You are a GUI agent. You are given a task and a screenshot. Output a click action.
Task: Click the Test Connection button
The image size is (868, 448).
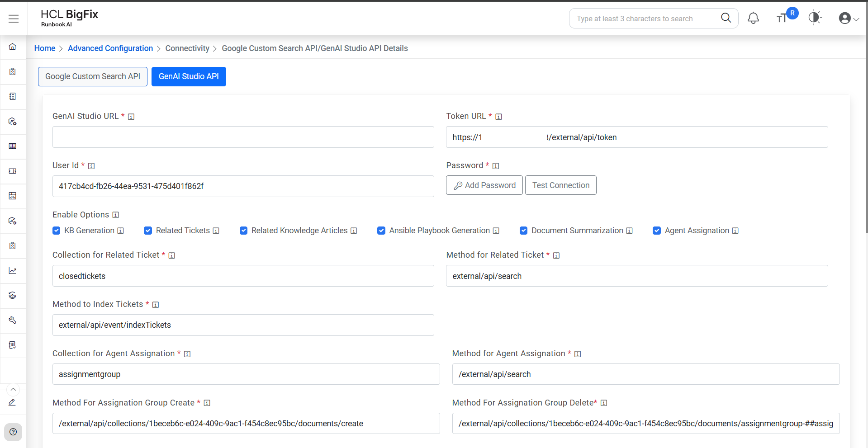pos(560,185)
